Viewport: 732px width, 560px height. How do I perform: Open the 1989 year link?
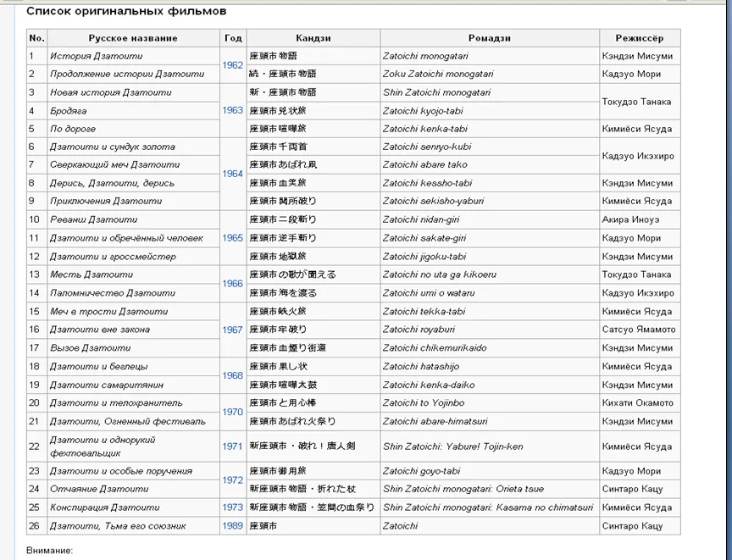coord(232,526)
